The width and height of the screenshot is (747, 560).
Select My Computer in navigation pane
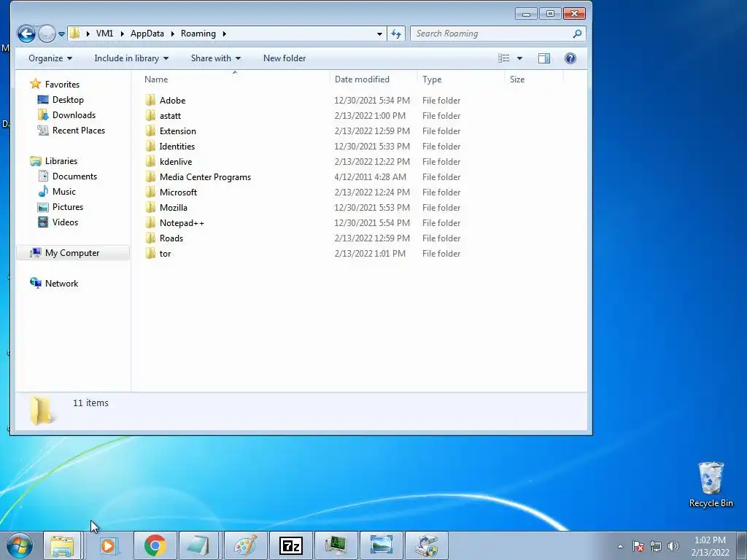click(x=72, y=253)
